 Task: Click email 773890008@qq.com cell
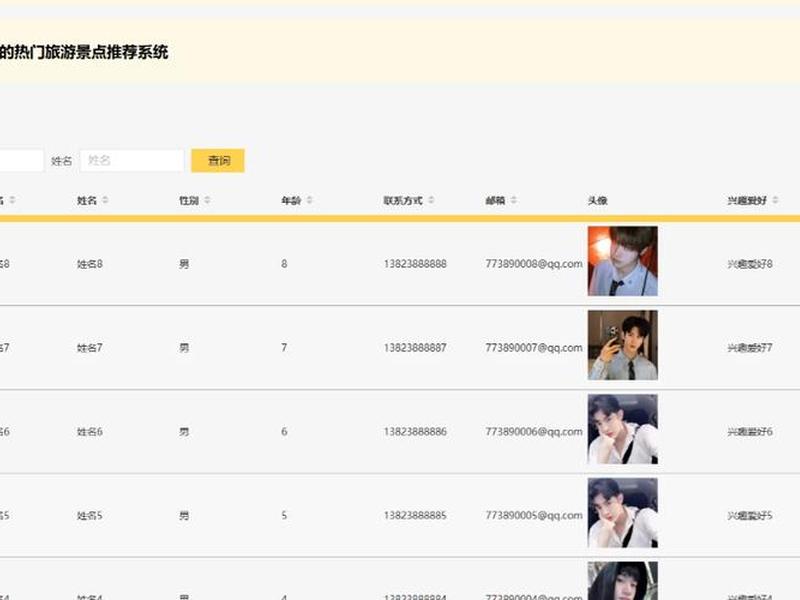534,264
